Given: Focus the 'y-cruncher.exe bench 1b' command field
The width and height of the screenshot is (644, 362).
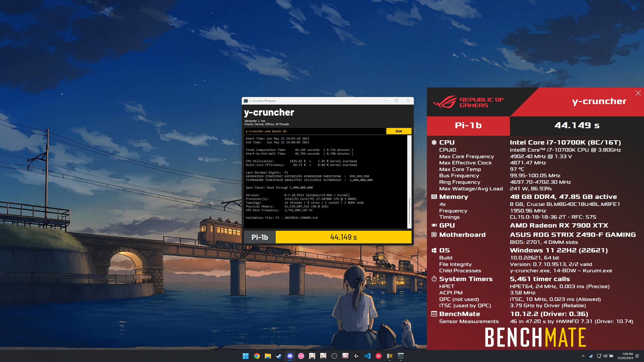Looking at the screenshot, I should (x=314, y=131).
